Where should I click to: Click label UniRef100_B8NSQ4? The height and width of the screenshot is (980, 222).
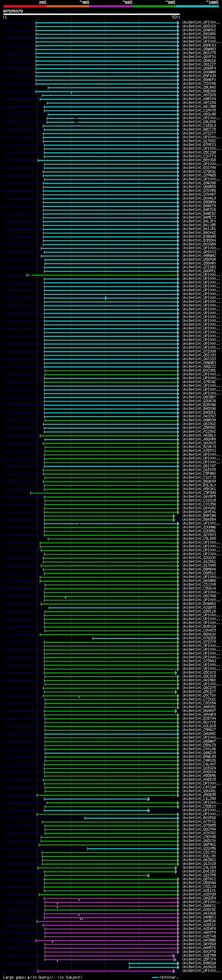pos(199,963)
